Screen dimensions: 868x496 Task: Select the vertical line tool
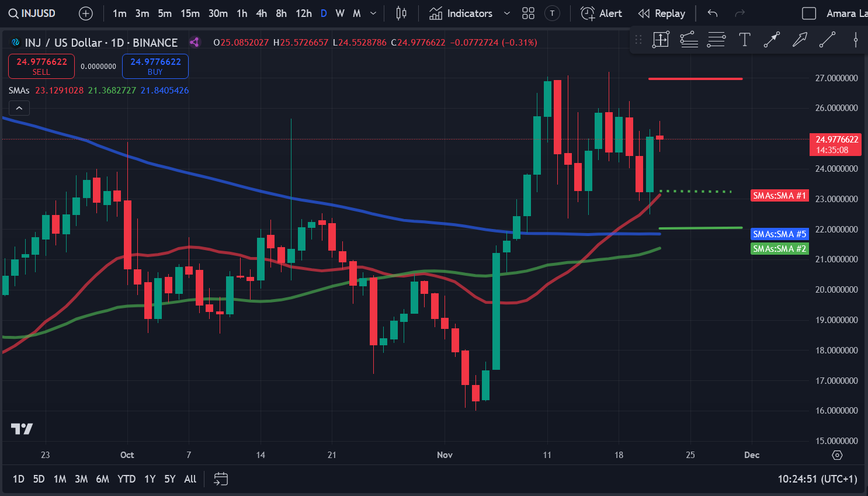tap(856, 40)
